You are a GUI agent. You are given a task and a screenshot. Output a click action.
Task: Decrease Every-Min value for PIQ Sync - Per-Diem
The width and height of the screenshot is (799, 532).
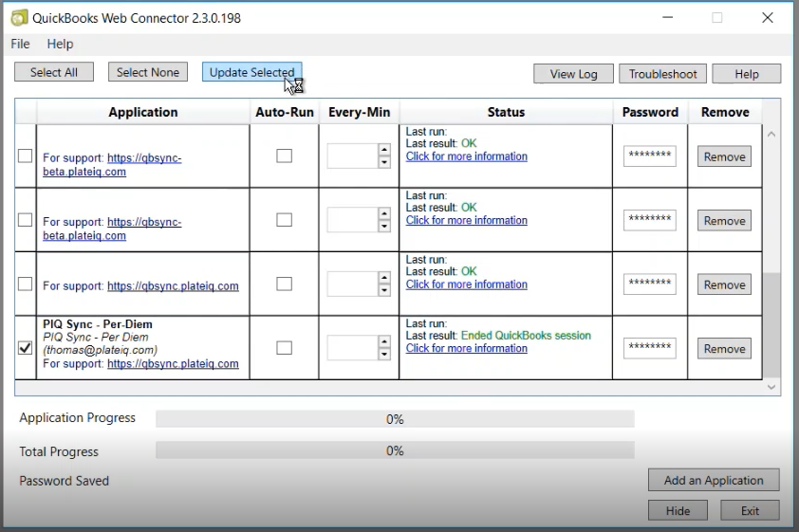(384, 354)
